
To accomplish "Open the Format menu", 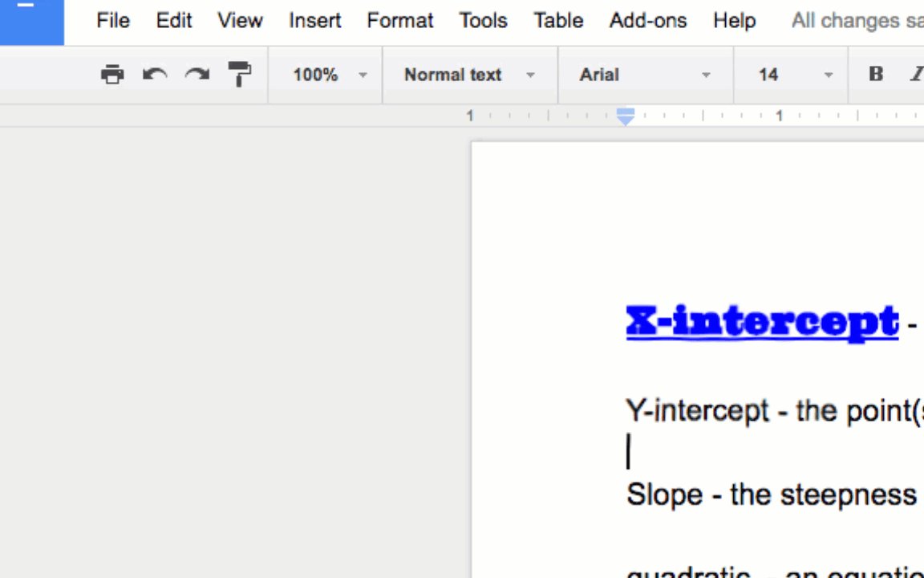I will 399,21.
